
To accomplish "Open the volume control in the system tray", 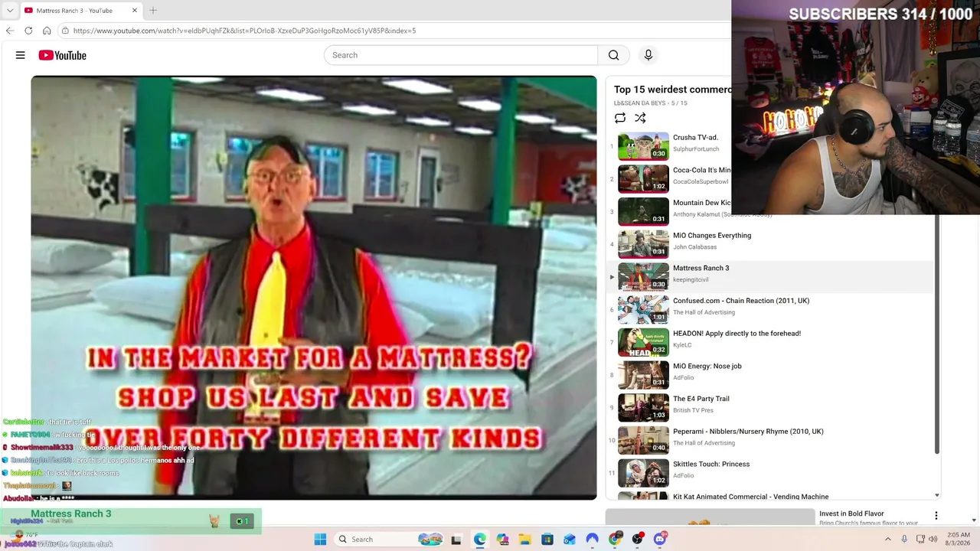I will coord(933,540).
